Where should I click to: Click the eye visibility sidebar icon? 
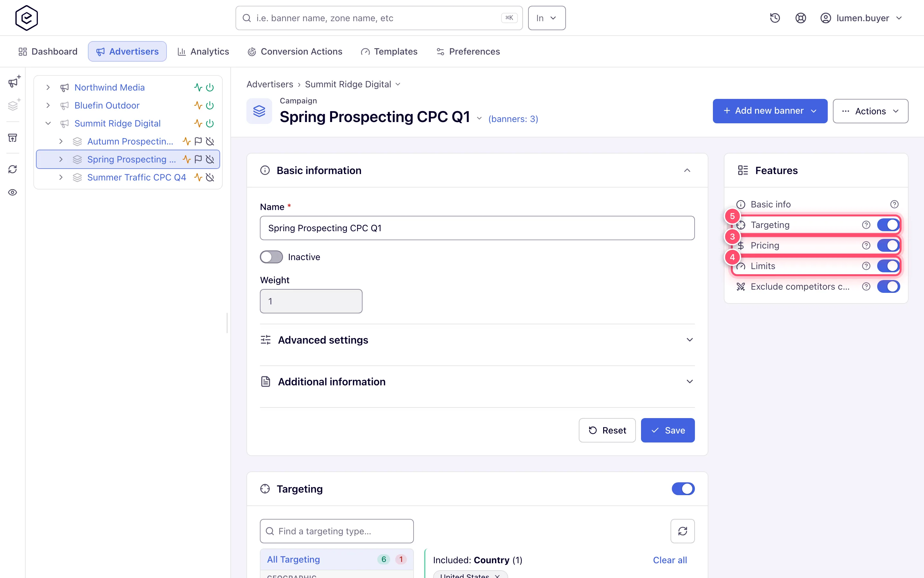click(13, 192)
